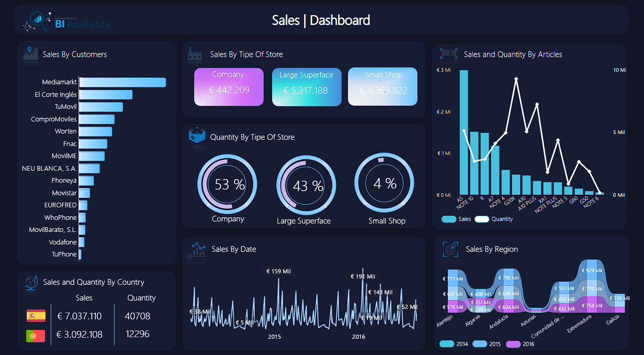Click the Quantity legend swatch
644x355 pixels.
click(481, 219)
